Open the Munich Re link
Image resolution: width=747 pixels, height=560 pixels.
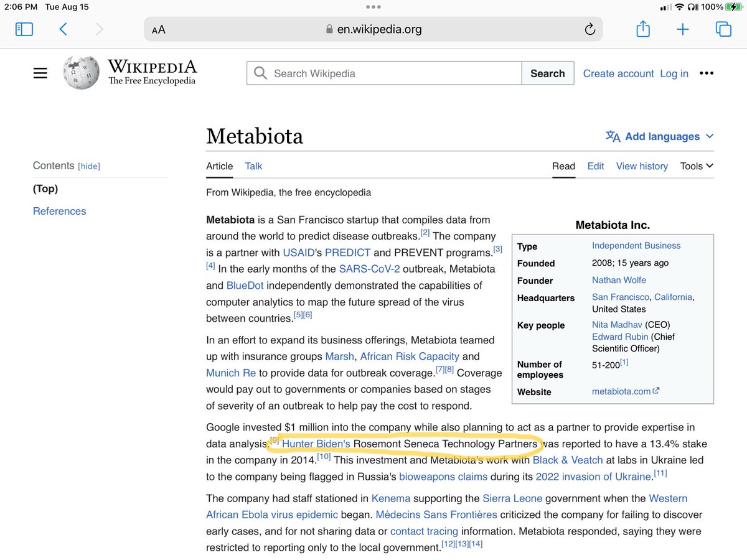(x=231, y=373)
